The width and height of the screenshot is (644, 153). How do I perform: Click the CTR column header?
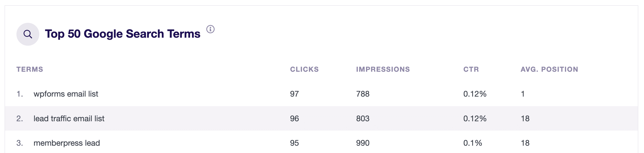pos(471,69)
